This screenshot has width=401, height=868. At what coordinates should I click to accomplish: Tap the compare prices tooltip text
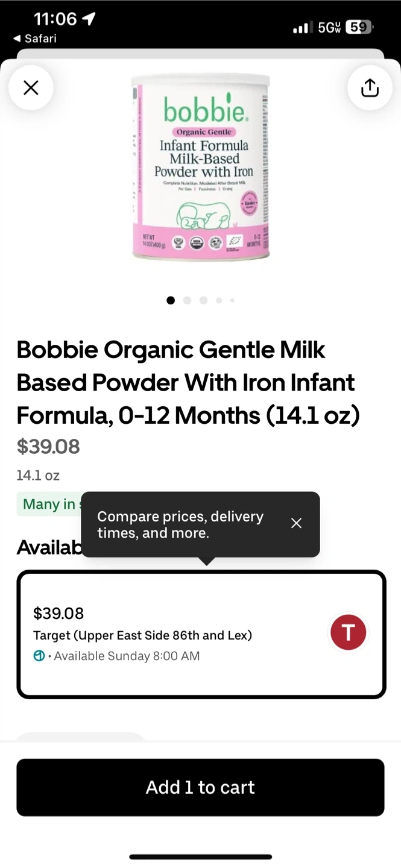[180, 524]
